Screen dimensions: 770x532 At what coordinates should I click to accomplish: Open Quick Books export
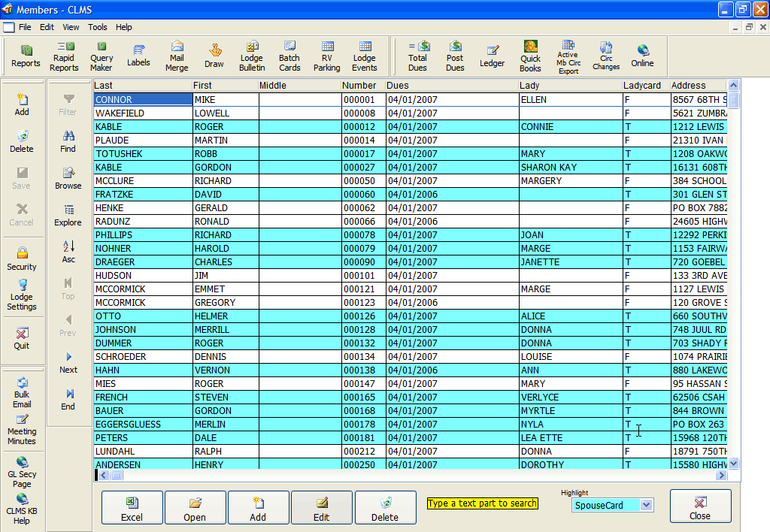530,56
